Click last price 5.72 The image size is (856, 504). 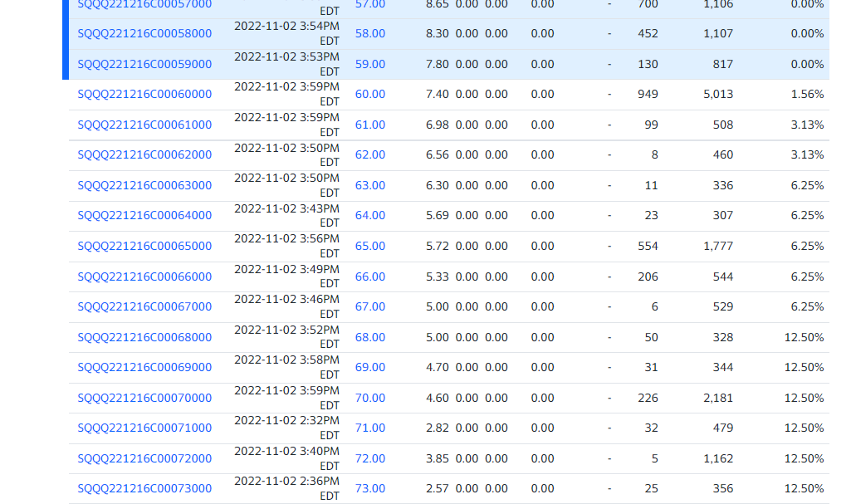[438, 247]
